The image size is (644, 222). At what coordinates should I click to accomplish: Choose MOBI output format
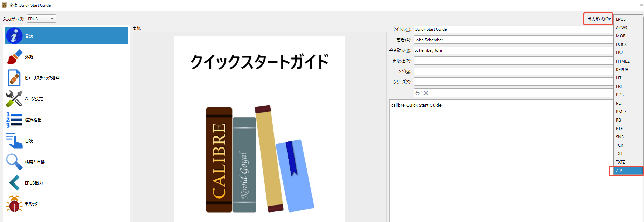628,36
